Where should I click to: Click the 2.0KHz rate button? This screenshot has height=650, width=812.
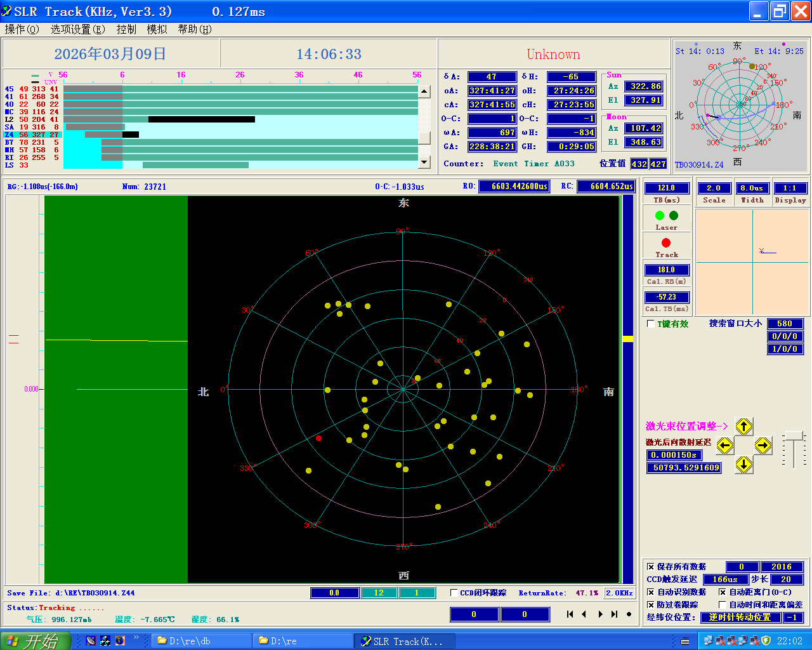tap(619, 593)
